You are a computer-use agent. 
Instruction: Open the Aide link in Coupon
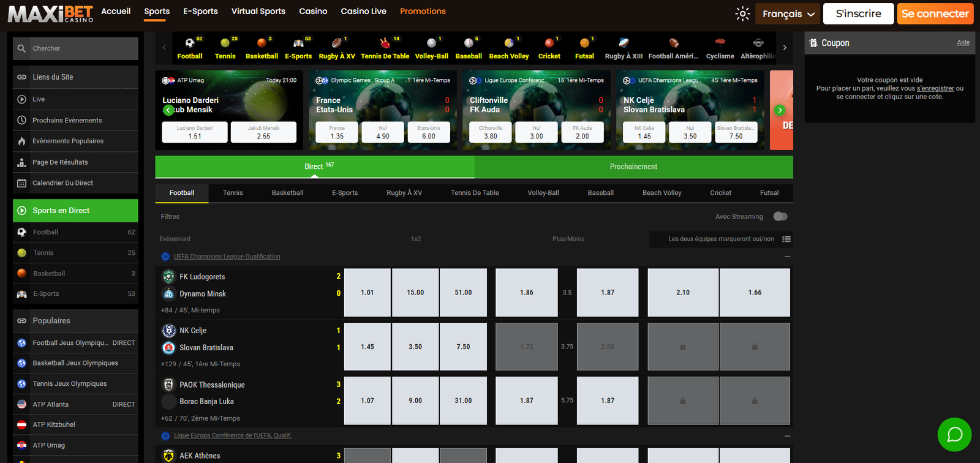tap(963, 43)
